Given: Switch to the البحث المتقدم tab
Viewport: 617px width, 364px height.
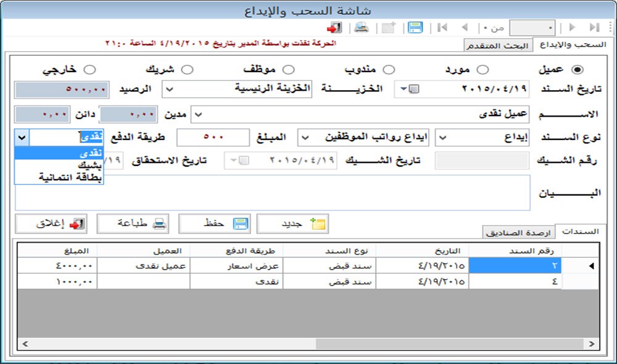Looking at the screenshot, I should [497, 46].
